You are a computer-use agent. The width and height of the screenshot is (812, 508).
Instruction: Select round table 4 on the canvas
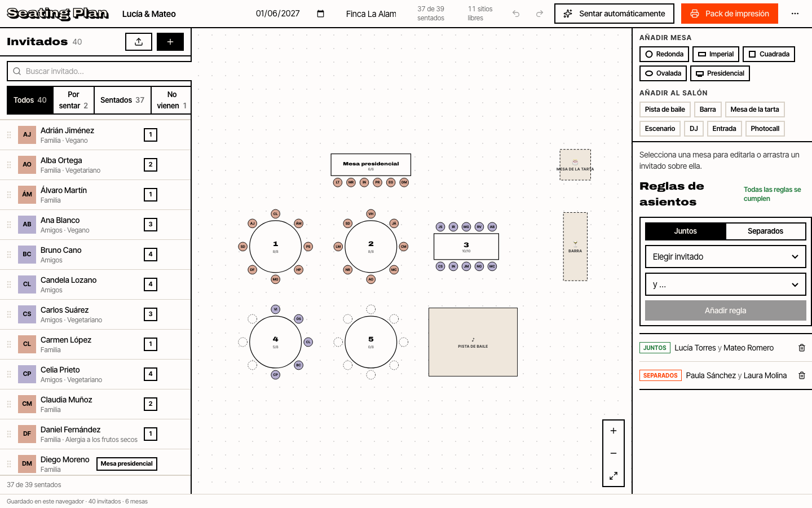coord(275,342)
